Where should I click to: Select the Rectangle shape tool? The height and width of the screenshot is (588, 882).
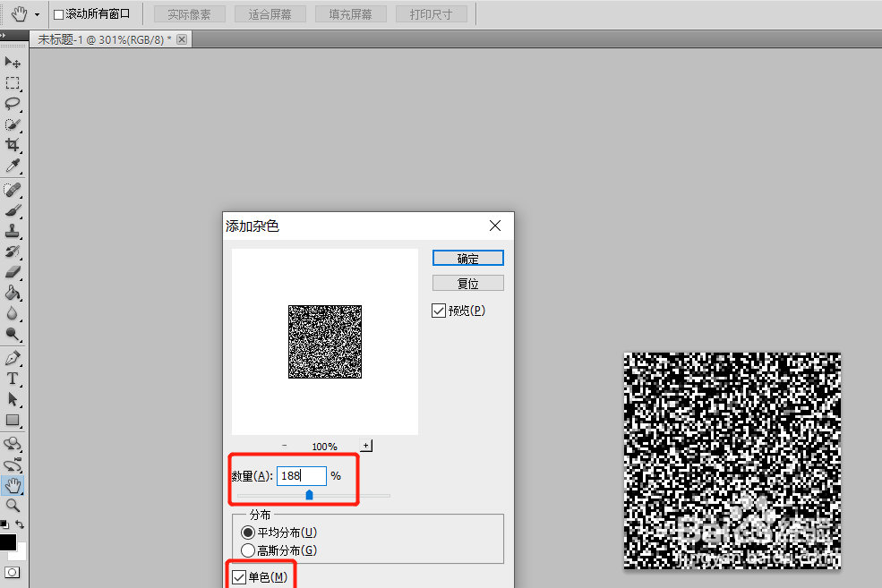pos(13,420)
